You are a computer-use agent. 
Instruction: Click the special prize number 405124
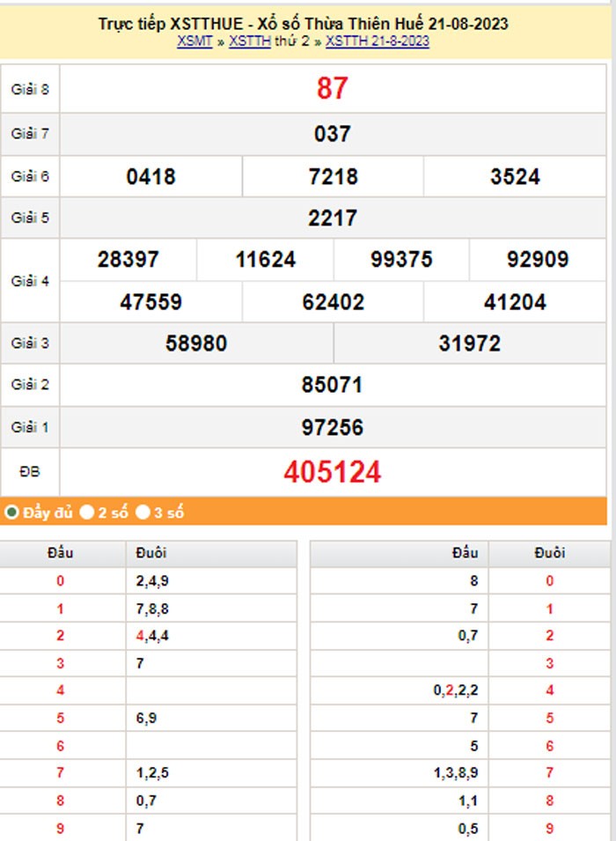(x=332, y=473)
